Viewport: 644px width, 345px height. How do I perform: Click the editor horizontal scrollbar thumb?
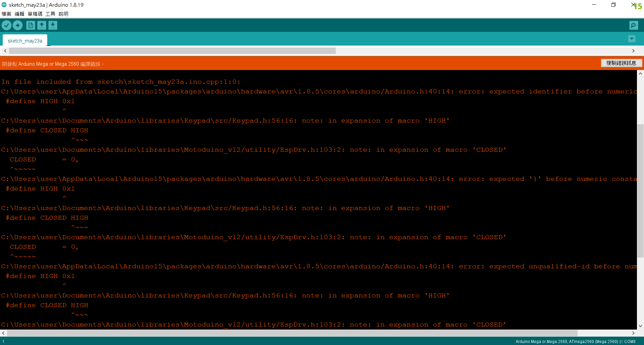(172, 51)
